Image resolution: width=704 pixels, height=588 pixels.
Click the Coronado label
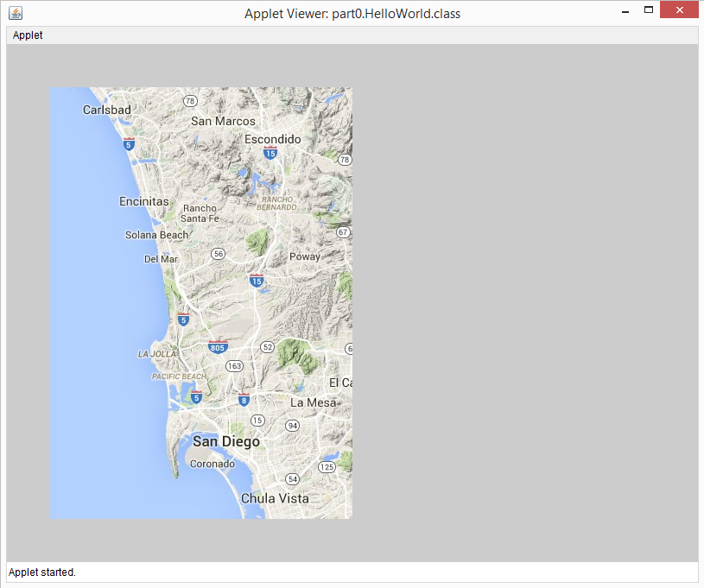(x=212, y=464)
